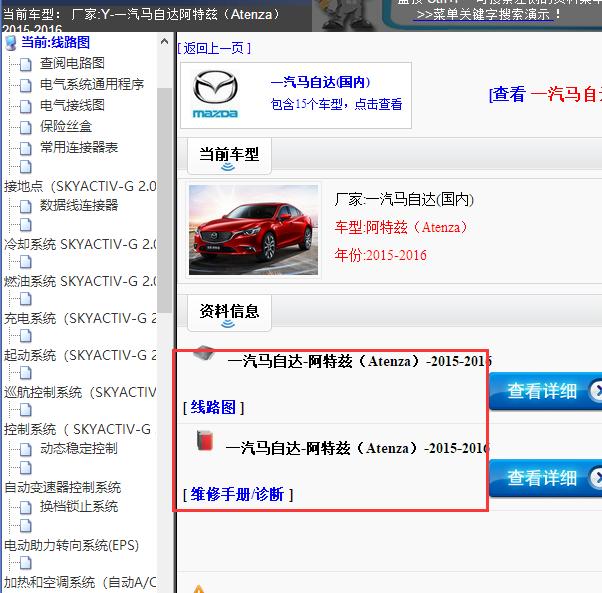Click the second 一汽马自达-阿特兹 2015-2016 title

[x=358, y=448]
